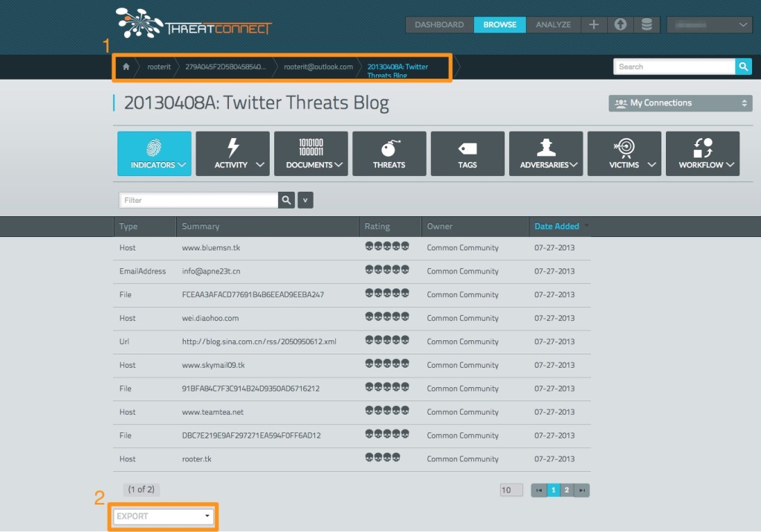
Task: Open the Twitter Threats Blog breadcrumb
Action: coord(398,71)
